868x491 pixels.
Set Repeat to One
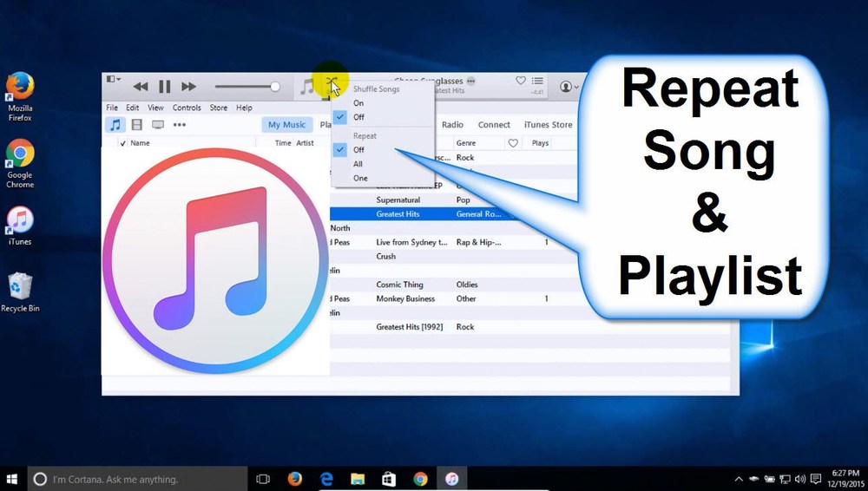point(360,178)
